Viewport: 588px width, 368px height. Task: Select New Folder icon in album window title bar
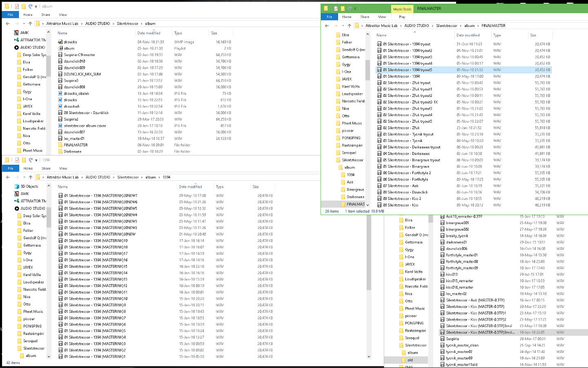[x=24, y=7]
